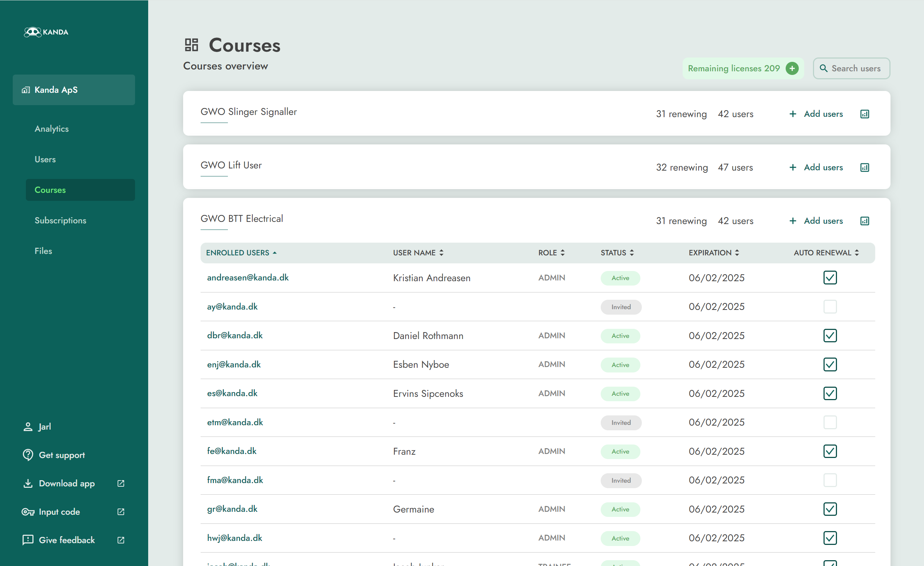
Task: Click the Get support help icon
Action: click(28, 455)
